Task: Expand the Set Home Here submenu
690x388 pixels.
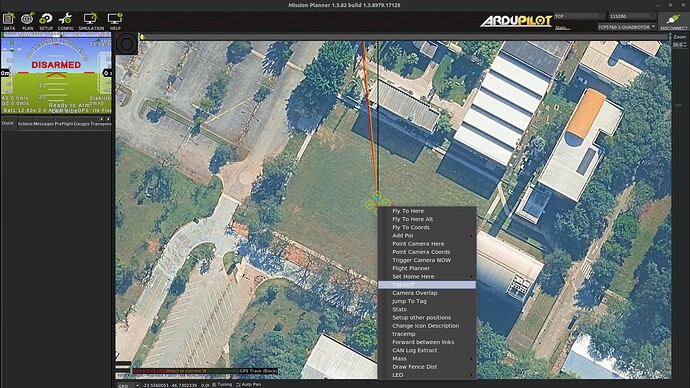Action: pyautogui.click(x=427, y=276)
